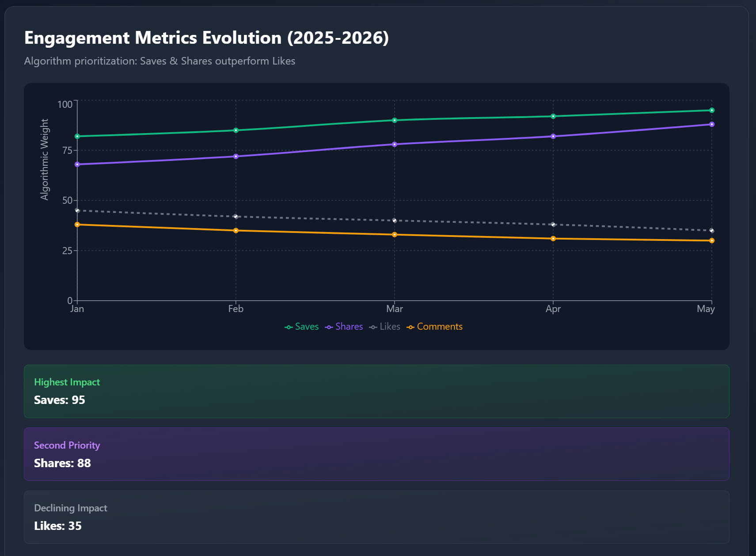Select the Saves data point for May
Image resolution: width=756 pixels, height=556 pixels.
click(x=711, y=110)
